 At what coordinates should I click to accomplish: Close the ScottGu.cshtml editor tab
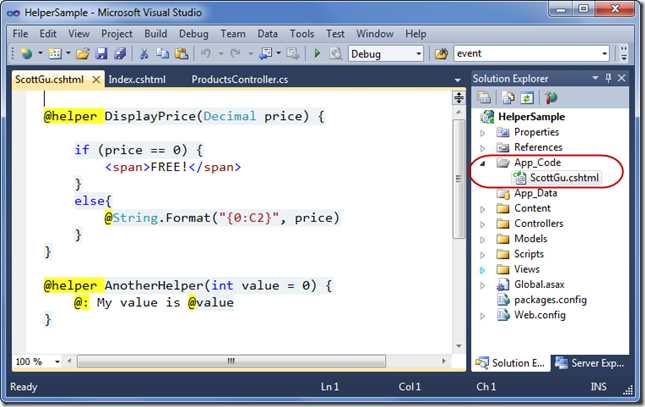(96, 79)
